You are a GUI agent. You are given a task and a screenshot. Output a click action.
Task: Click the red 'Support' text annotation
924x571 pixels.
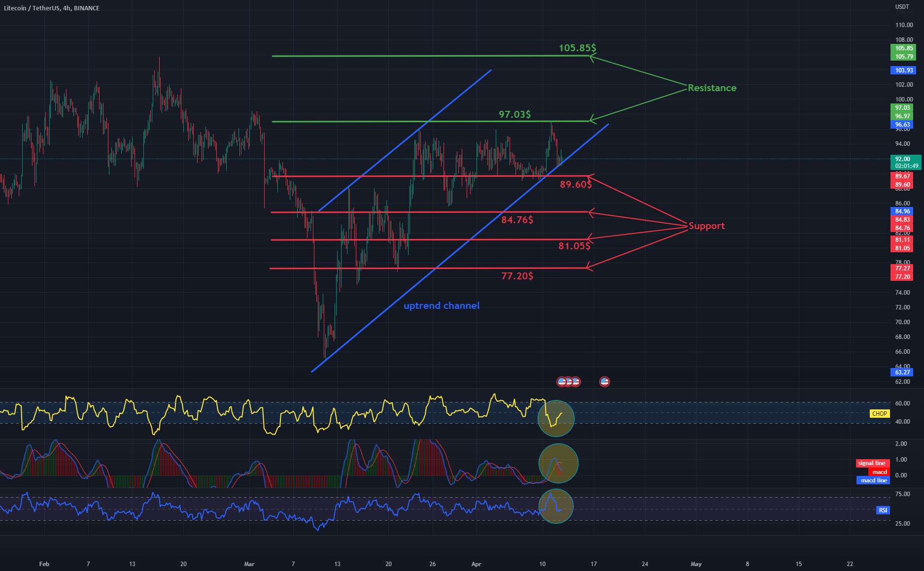coord(707,226)
